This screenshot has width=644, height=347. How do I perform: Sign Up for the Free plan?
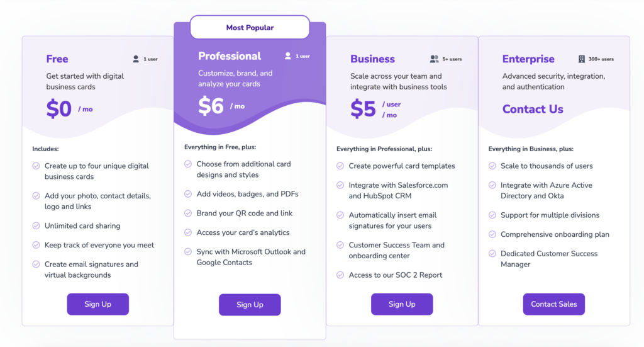97,304
